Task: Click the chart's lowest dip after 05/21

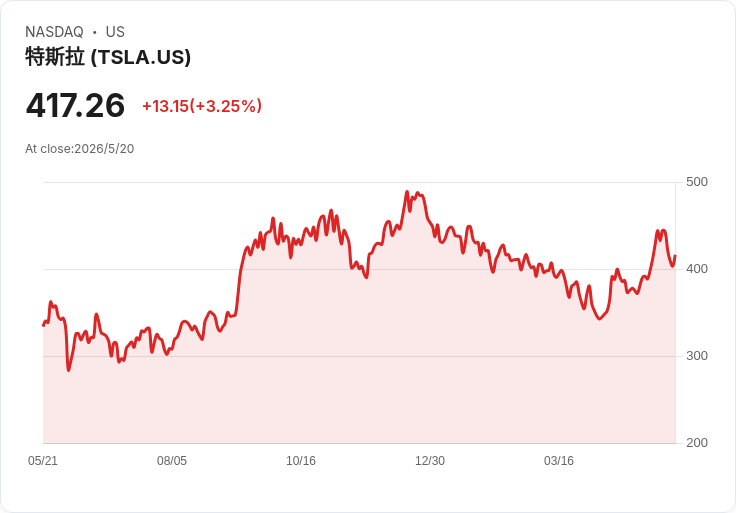Action: (x=69, y=370)
